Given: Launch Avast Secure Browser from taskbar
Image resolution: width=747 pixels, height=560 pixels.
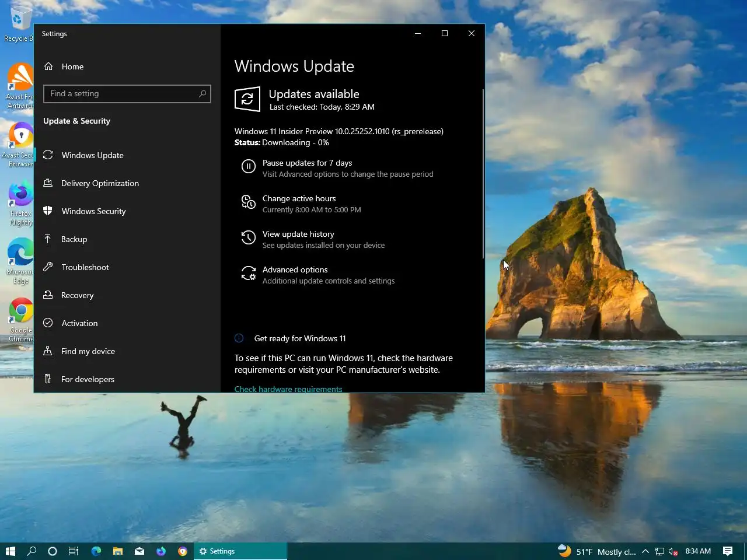Looking at the screenshot, I should pyautogui.click(x=182, y=551).
